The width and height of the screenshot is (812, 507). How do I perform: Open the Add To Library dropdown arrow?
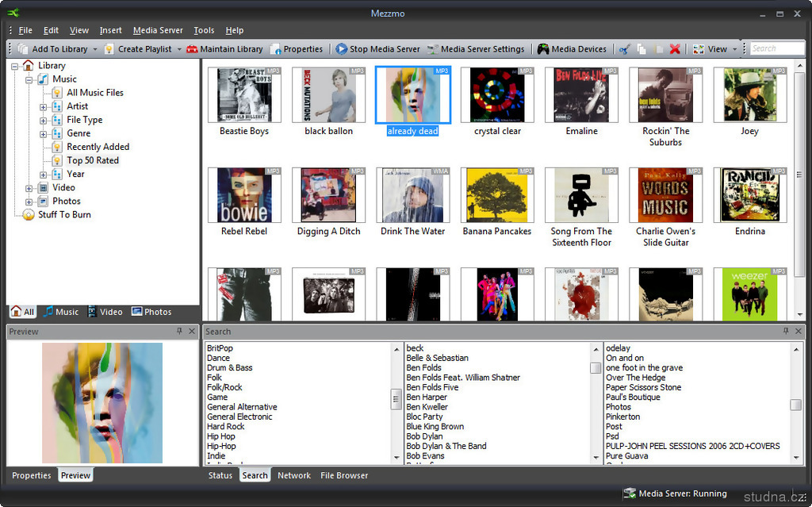coord(95,49)
